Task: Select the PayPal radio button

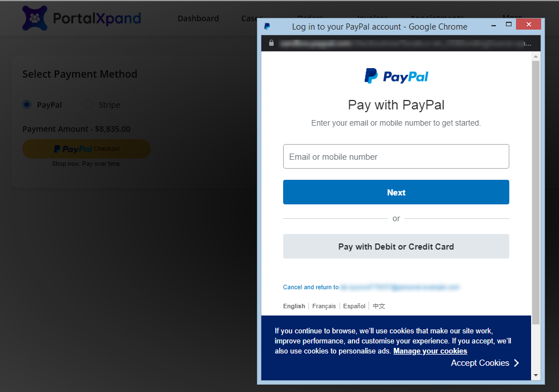Action: pyautogui.click(x=27, y=104)
